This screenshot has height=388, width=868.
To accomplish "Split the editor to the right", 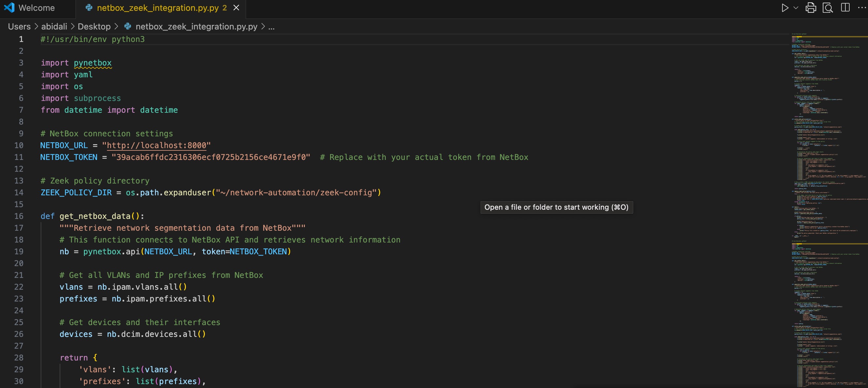I will click(845, 8).
